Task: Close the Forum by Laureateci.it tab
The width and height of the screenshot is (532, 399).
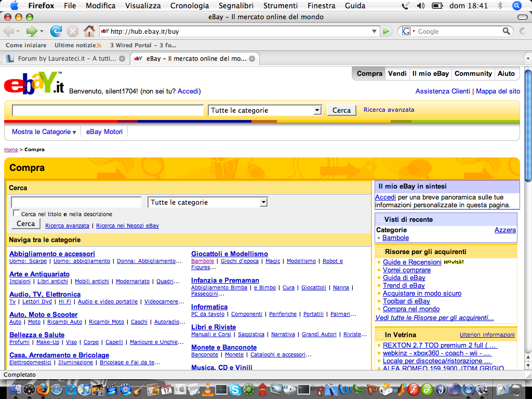Action: point(122,59)
